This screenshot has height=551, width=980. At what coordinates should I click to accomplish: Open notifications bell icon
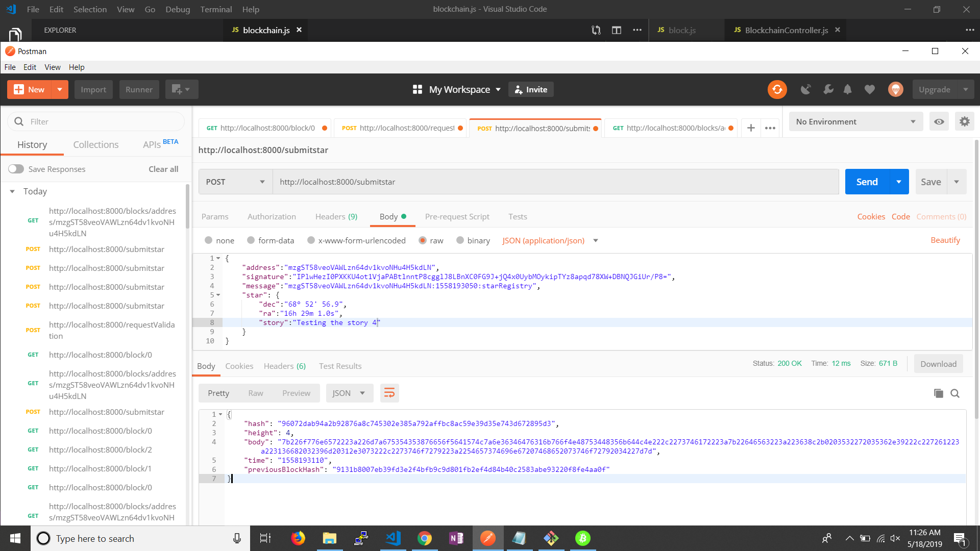847,89
